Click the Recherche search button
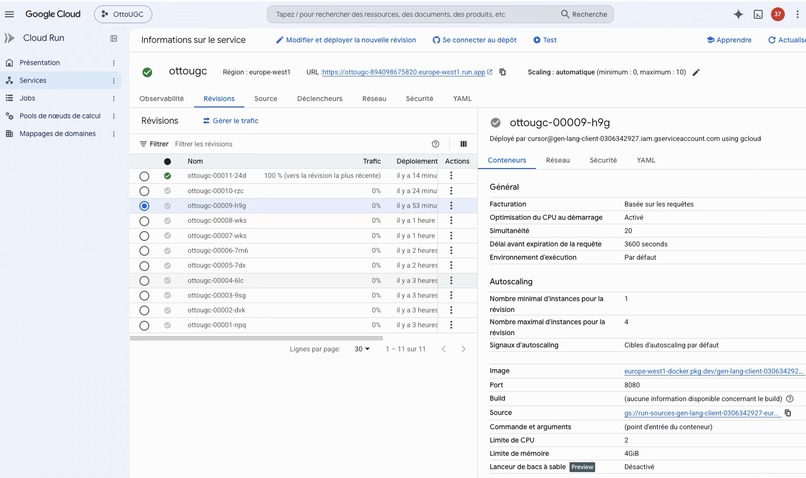 (584, 14)
